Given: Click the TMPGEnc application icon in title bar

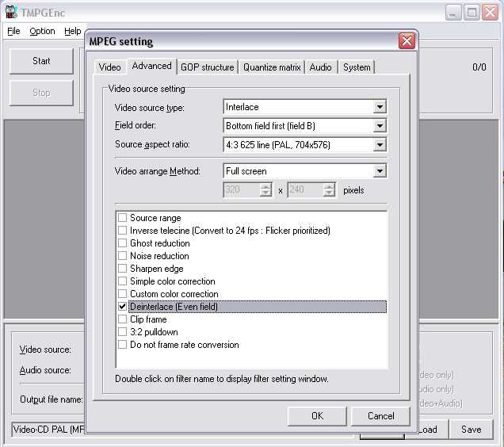Looking at the screenshot, I should click(11, 12).
